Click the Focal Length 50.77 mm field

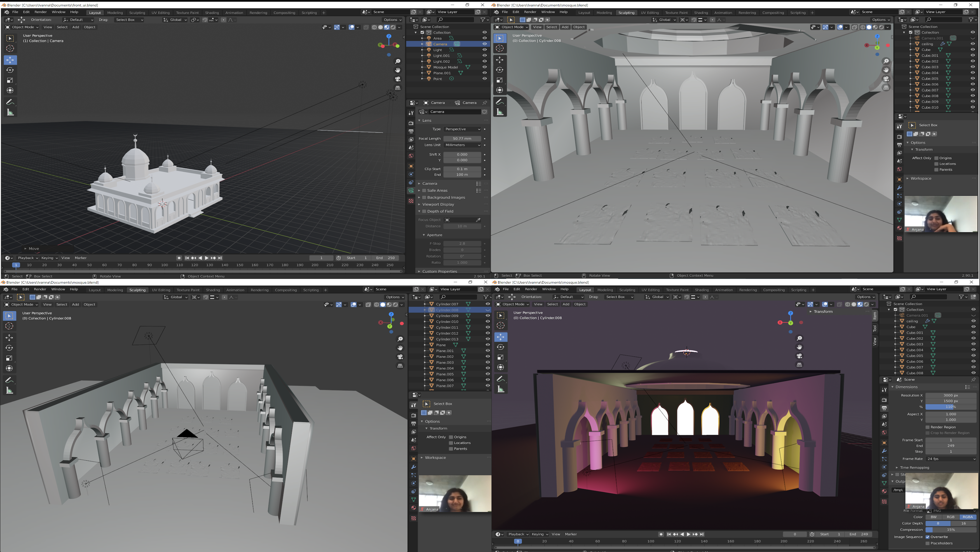tap(462, 139)
